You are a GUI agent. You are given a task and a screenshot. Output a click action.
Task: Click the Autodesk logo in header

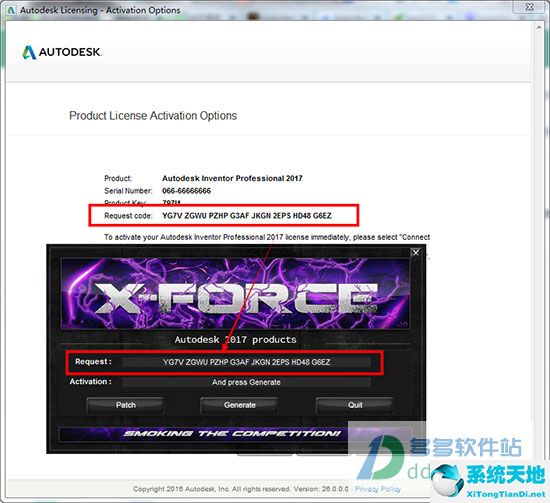[62, 52]
